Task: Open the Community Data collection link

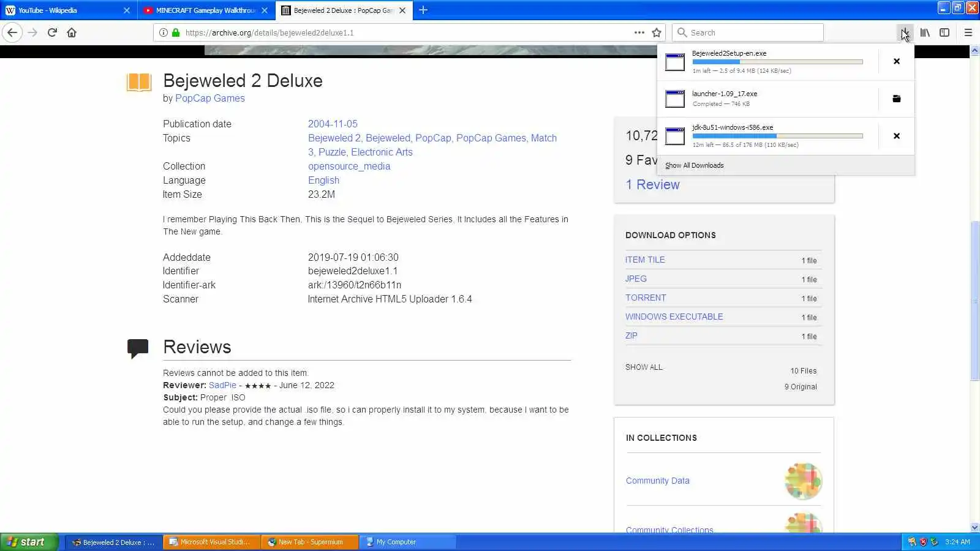Action: click(x=657, y=481)
